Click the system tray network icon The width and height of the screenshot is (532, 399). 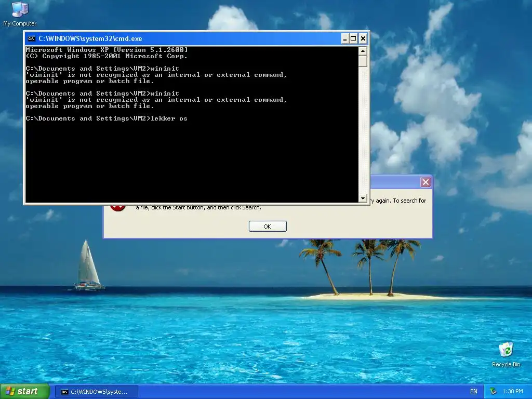tap(493, 392)
